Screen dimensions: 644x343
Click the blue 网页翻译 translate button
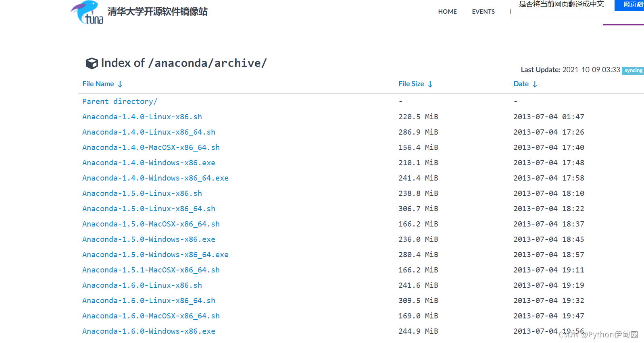click(x=629, y=5)
